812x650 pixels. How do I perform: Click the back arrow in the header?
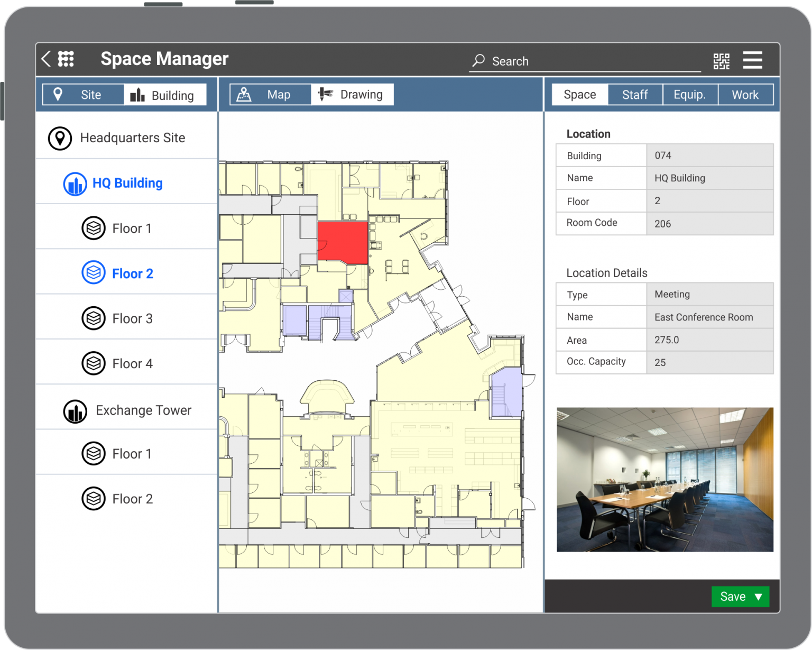(45, 59)
